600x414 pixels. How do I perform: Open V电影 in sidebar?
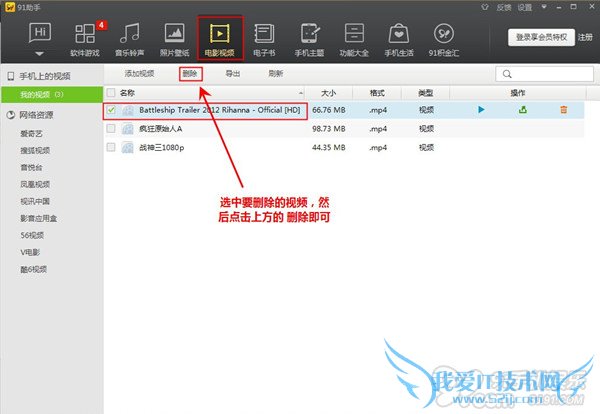click(x=30, y=252)
